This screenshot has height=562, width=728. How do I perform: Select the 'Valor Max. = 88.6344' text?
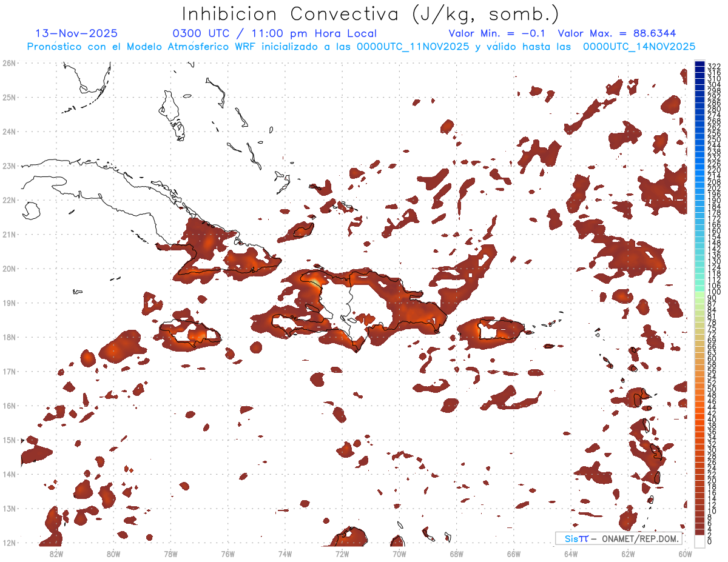click(616, 33)
